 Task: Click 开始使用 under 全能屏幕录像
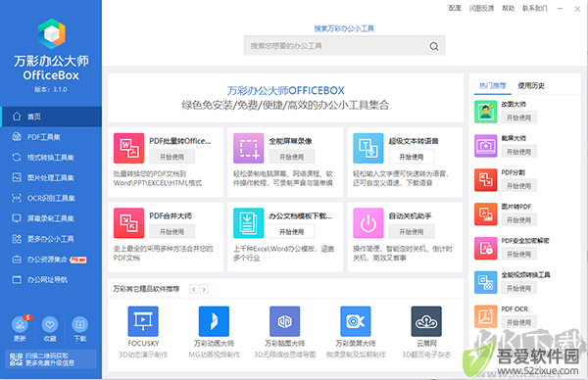click(x=292, y=157)
